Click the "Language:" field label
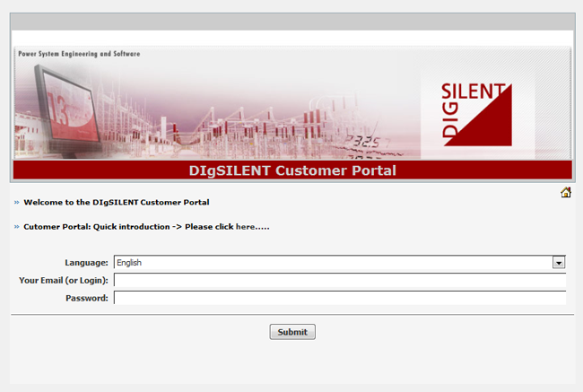The height and width of the screenshot is (392, 583). 86,263
